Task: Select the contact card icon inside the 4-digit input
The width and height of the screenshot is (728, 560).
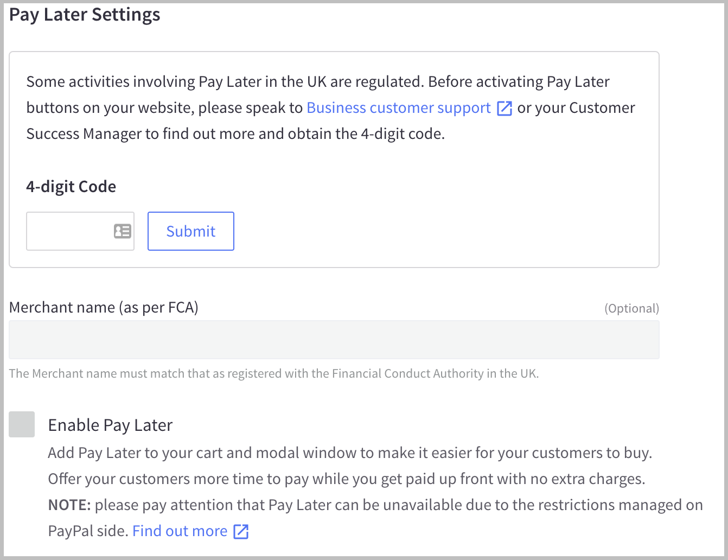Action: tap(122, 231)
